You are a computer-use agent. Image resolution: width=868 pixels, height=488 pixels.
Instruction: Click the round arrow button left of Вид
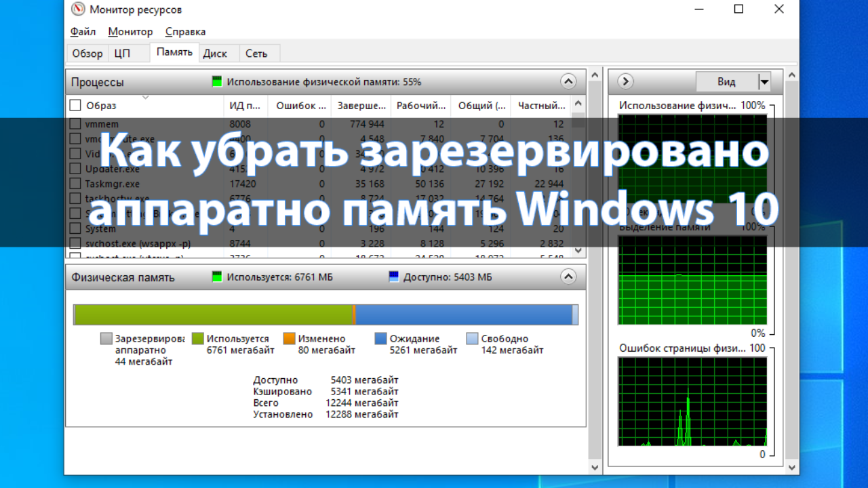point(625,81)
